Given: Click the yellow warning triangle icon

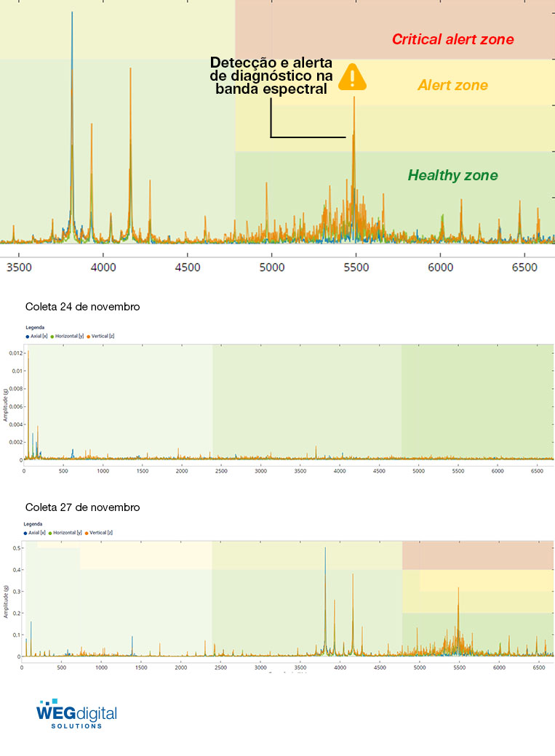Looking at the screenshot, I should coord(353,77).
